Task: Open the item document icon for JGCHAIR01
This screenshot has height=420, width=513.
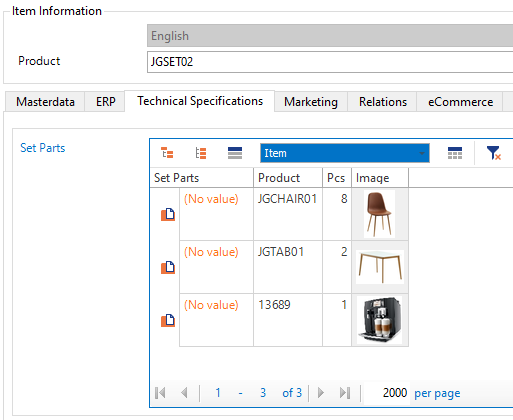Action: (168, 214)
